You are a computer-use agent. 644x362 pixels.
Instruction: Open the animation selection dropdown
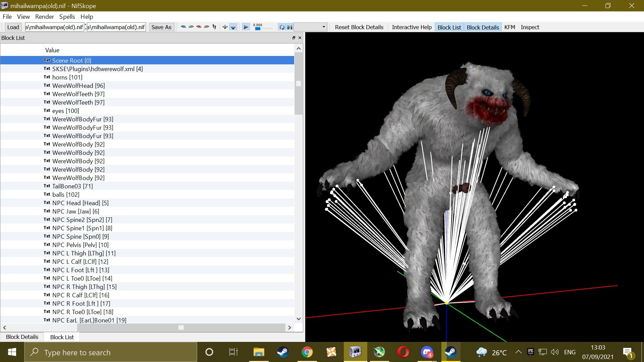pos(310,27)
